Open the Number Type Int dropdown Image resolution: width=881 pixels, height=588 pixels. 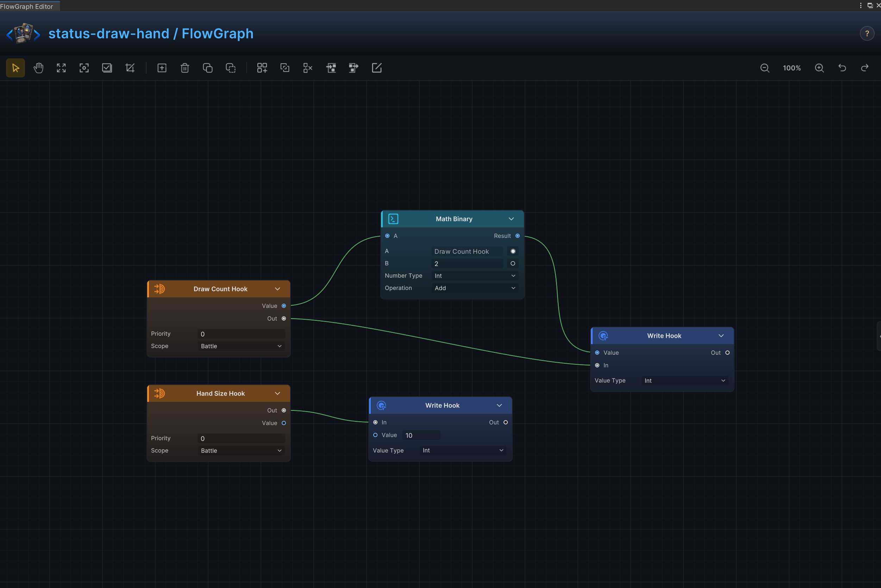tap(475, 276)
